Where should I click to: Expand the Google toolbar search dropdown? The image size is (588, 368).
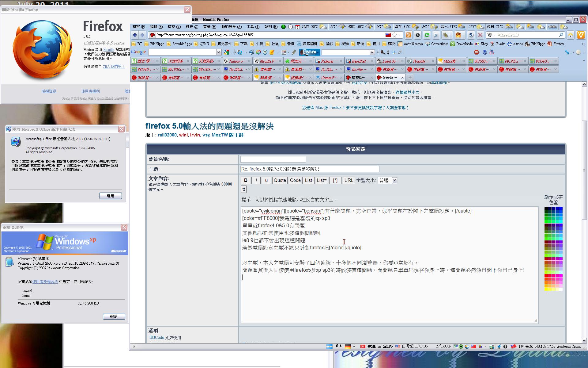(218, 52)
